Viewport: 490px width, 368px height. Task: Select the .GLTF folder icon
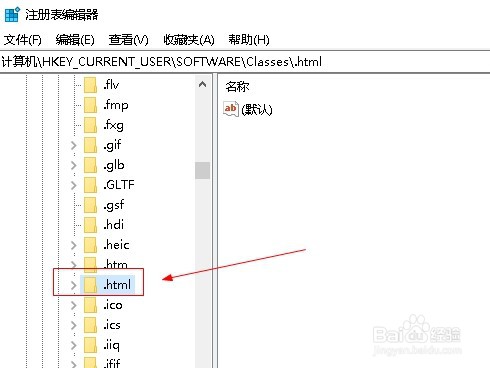(90, 185)
